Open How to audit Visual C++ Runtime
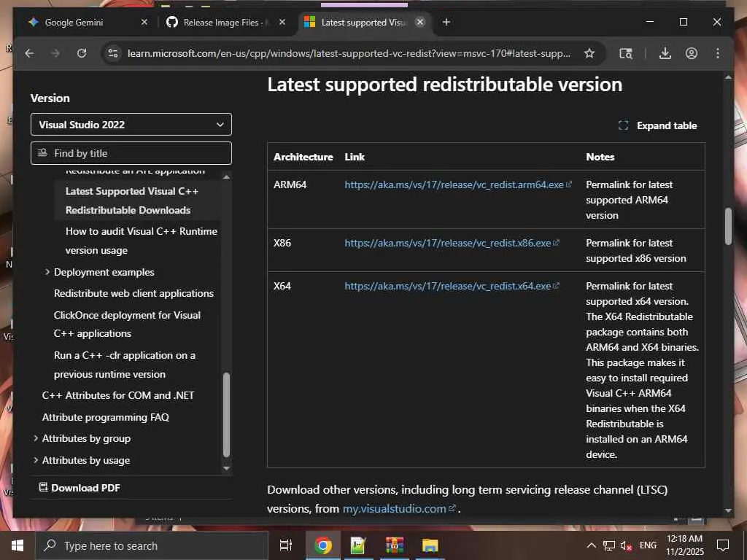Viewport: 747px width, 560px height. pos(141,241)
